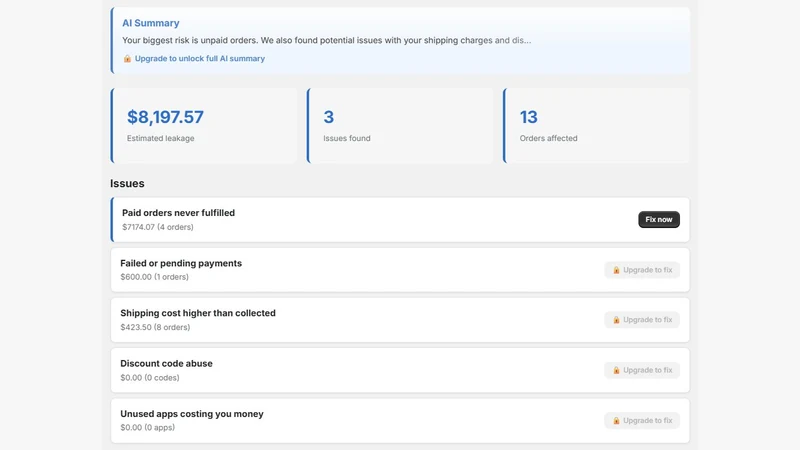Open the Failed or pending payments issue title

coord(181,263)
